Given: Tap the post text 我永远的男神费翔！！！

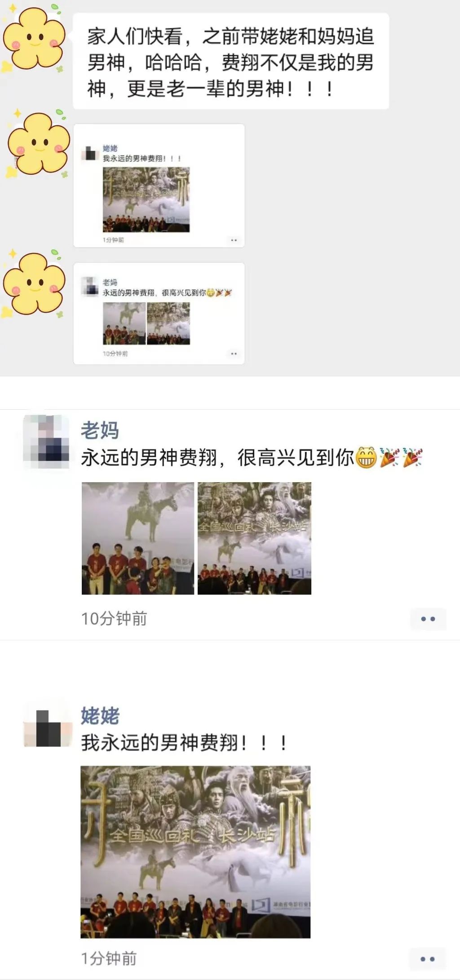Looking at the screenshot, I should pos(184,743).
